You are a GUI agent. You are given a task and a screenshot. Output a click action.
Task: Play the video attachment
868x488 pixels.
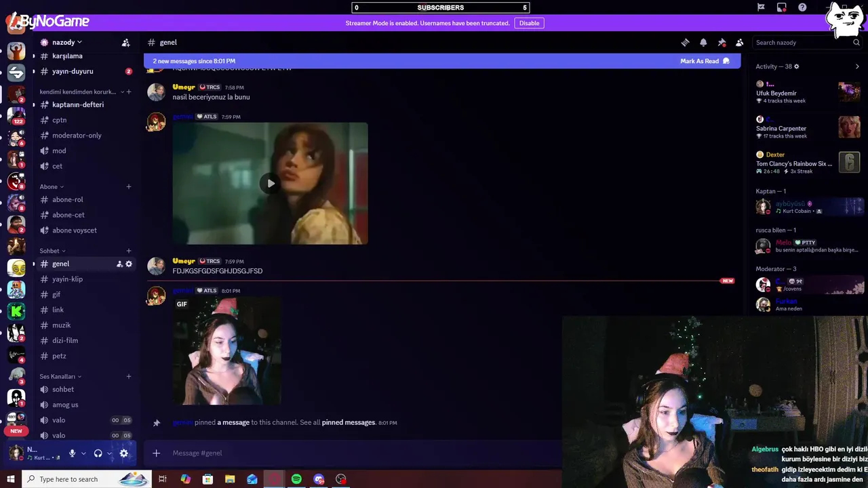click(271, 183)
